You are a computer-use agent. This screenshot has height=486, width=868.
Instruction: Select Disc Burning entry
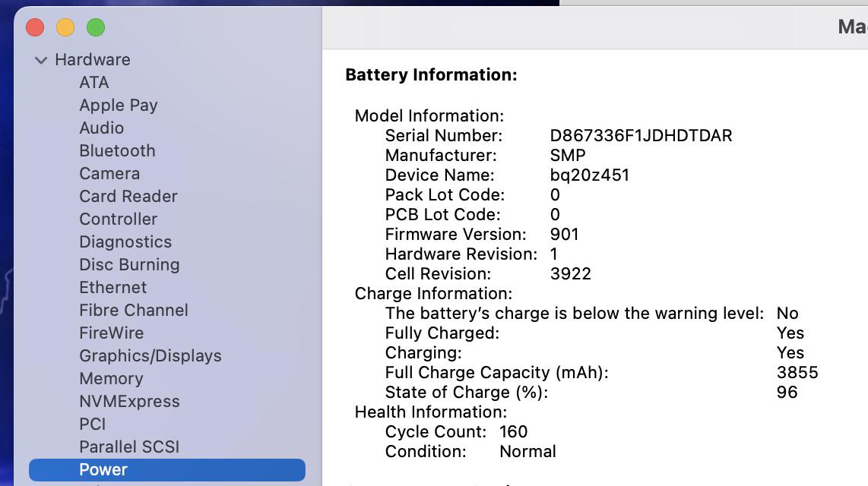point(129,264)
